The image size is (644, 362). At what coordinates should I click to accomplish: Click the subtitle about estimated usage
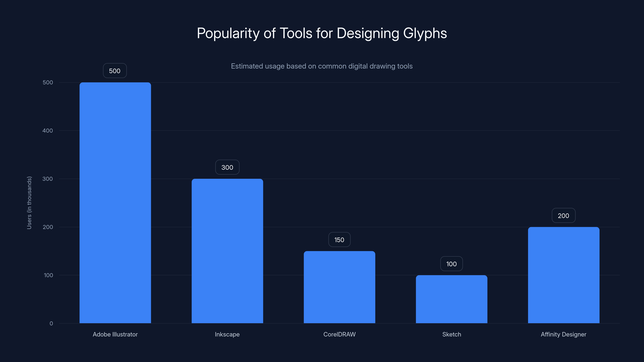[322, 66]
